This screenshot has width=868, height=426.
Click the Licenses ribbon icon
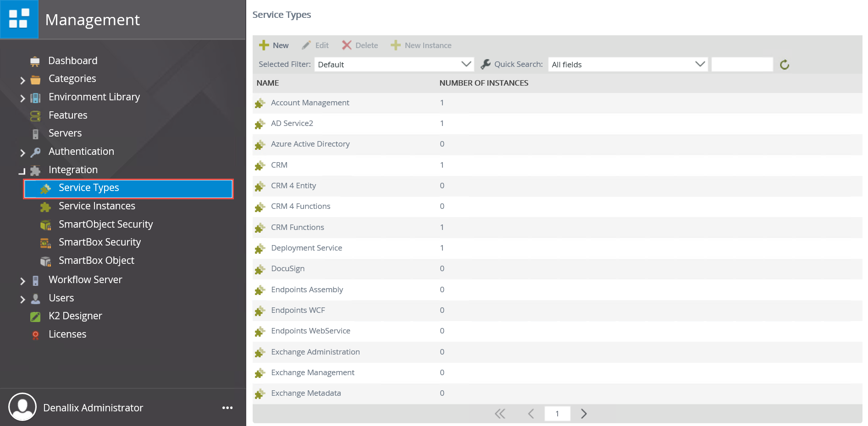point(35,335)
